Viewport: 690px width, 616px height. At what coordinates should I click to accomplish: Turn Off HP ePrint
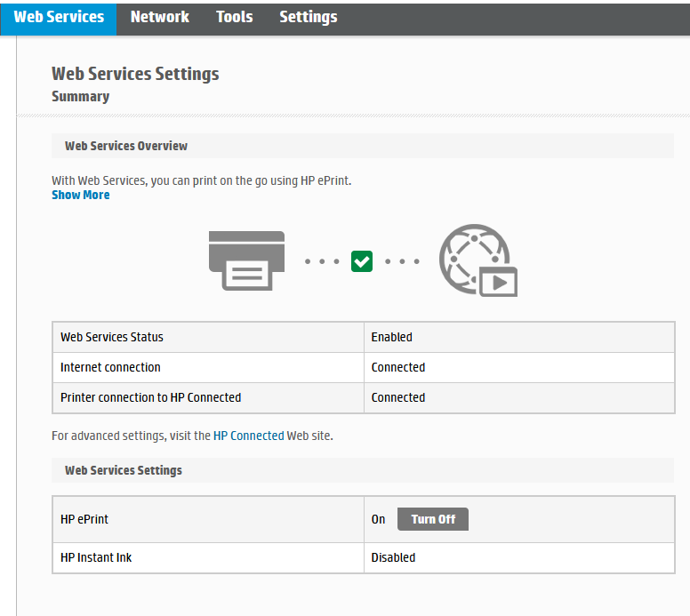tap(432, 519)
